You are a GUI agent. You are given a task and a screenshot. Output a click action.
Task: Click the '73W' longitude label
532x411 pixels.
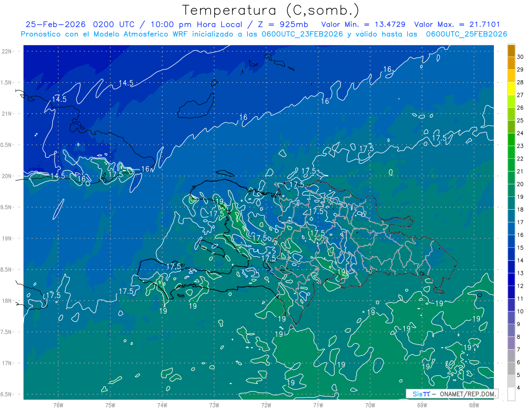point(214,405)
